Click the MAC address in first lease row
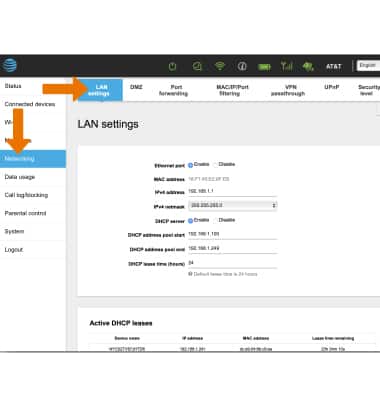The image size is (380, 400). (256, 349)
